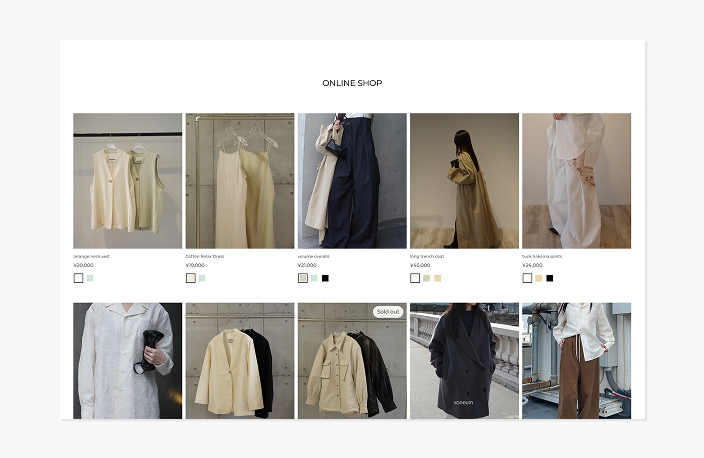The width and height of the screenshot is (704, 458).
Task: Open the long trench coat image
Action: (464, 180)
